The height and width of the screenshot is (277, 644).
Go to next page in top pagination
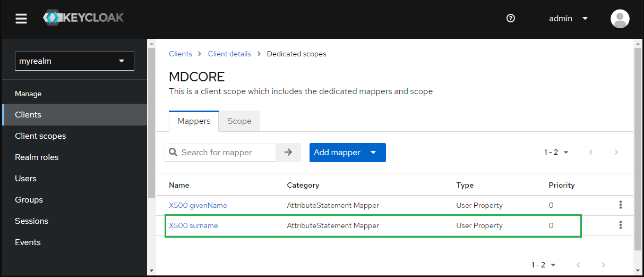616,153
